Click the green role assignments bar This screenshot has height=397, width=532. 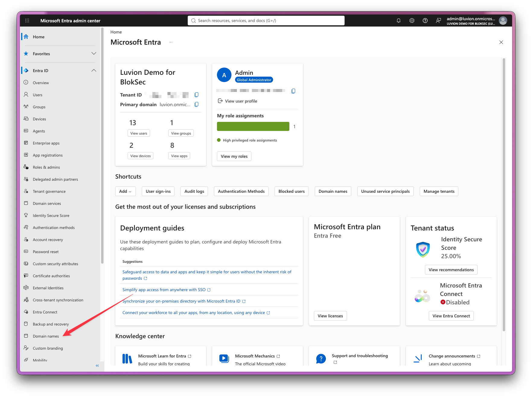253,126
